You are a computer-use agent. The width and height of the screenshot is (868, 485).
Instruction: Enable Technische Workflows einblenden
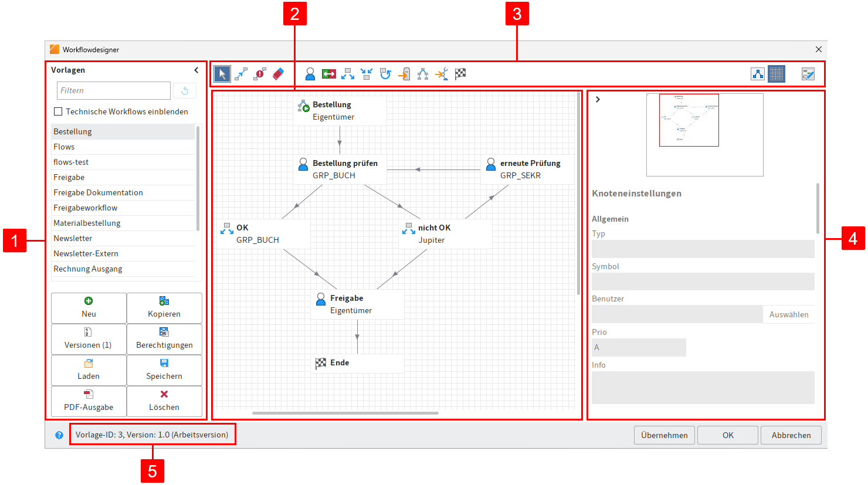pos(57,111)
